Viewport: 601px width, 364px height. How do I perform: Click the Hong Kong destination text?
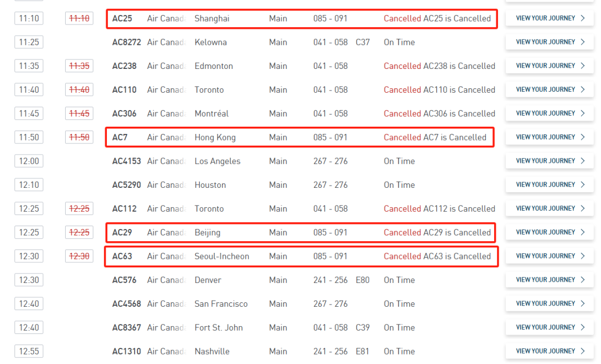pos(215,137)
